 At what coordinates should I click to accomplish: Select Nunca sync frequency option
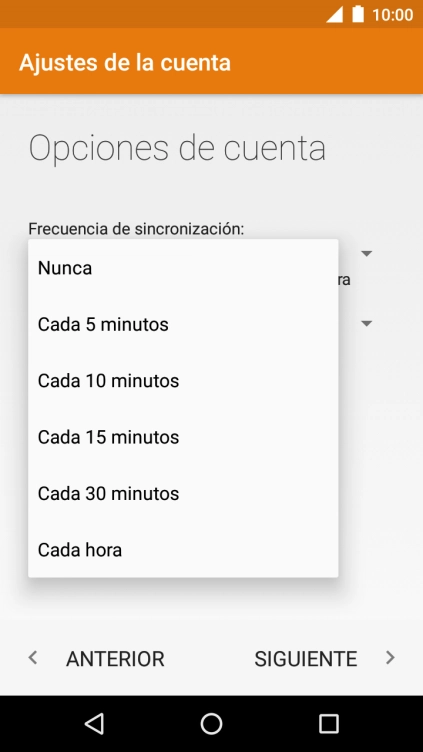pyautogui.click(x=183, y=268)
